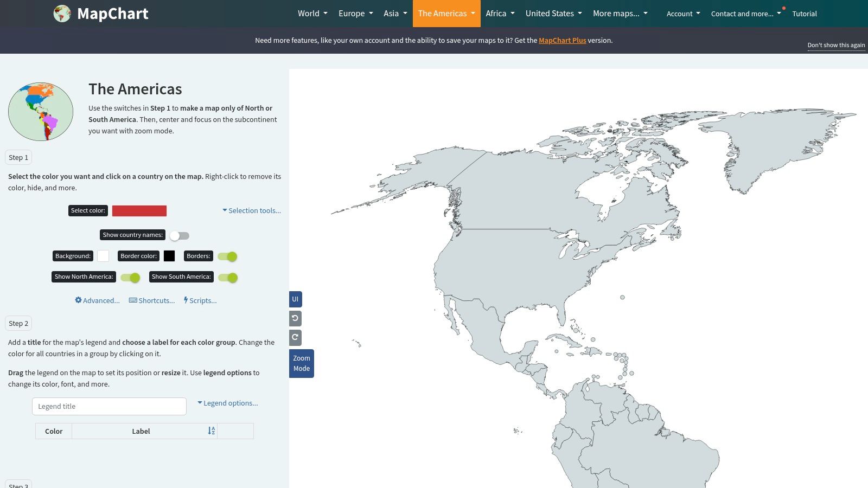Viewport: 868px width, 488px height.
Task: Open the Europe menu in navbar
Action: (x=355, y=14)
